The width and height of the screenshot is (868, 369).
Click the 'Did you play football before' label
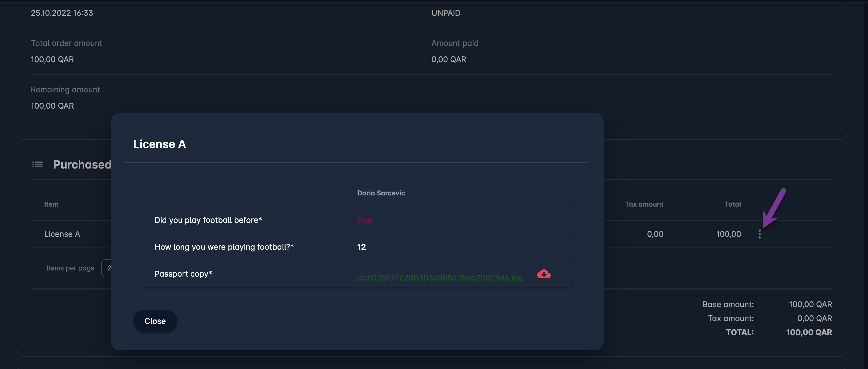point(208,220)
